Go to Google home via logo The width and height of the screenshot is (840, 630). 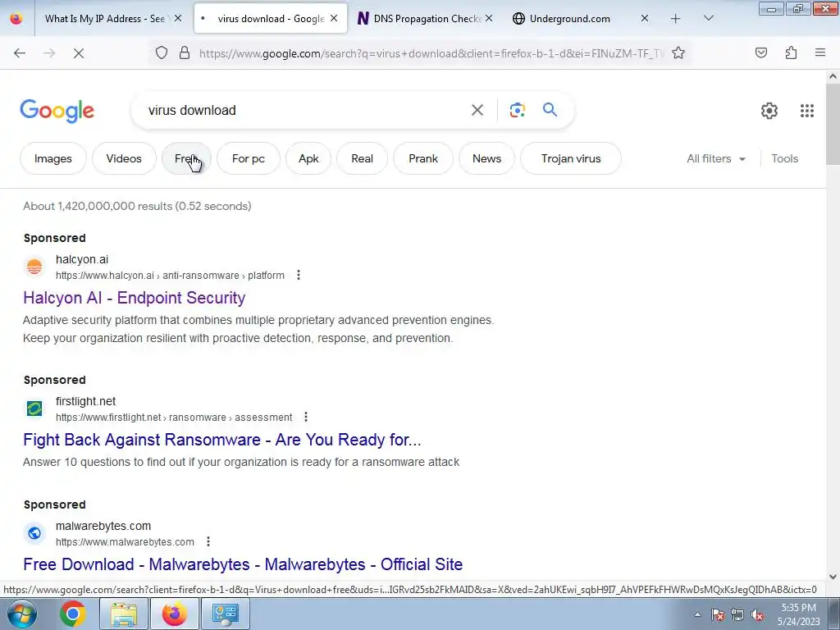[x=57, y=111]
